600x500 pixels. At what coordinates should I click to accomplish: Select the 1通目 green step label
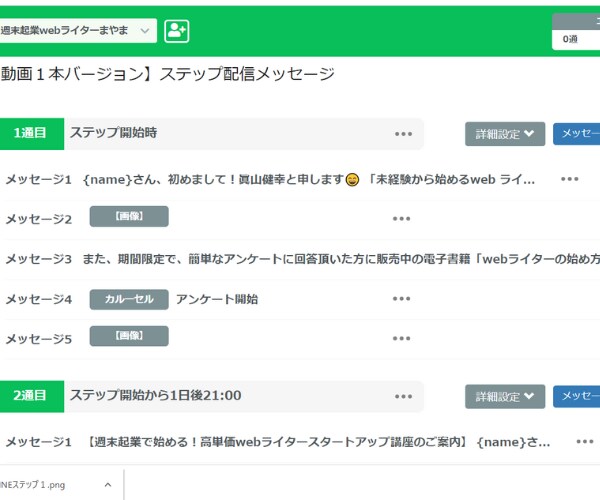pos(31,134)
